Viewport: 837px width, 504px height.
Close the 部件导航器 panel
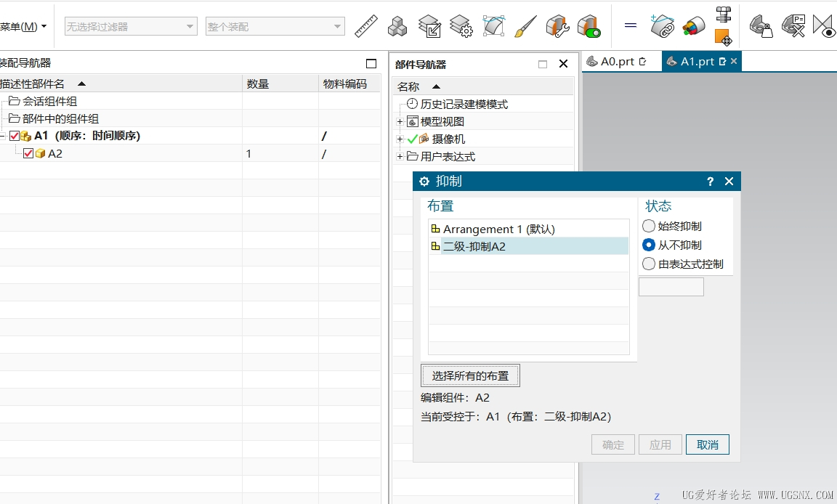[x=563, y=64]
